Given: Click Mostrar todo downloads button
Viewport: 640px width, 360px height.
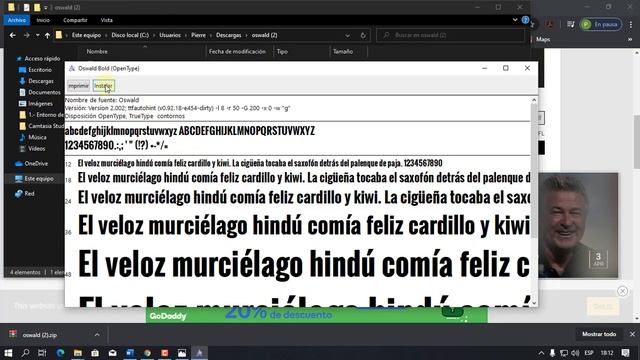Looking at the screenshot, I should tap(599, 334).
